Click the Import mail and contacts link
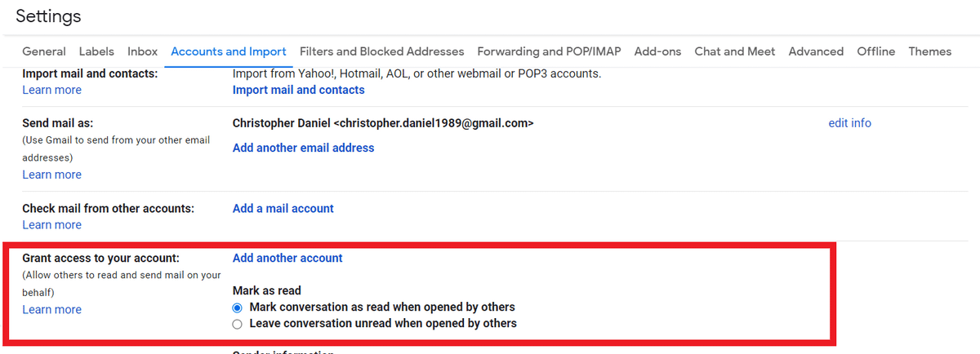Image resolution: width=980 pixels, height=354 pixels. click(299, 90)
